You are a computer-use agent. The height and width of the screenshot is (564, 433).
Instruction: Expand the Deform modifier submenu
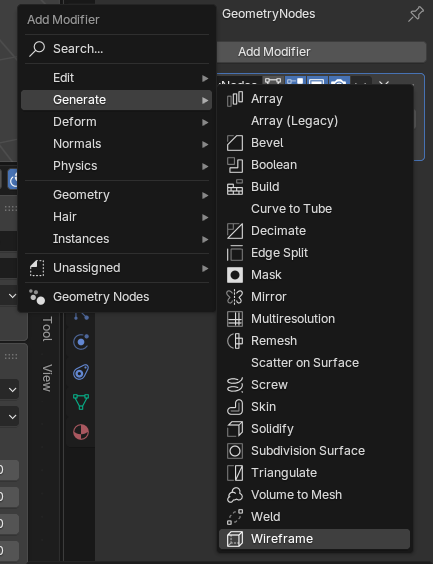click(117, 122)
